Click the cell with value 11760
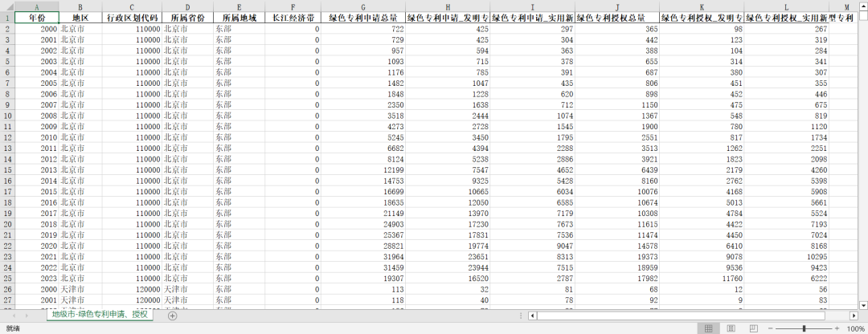 [702, 278]
